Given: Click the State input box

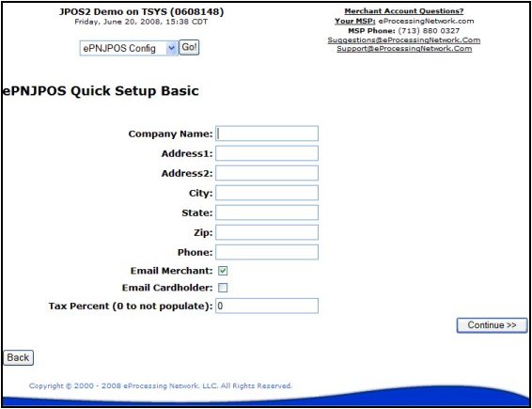Looking at the screenshot, I should point(267,212).
